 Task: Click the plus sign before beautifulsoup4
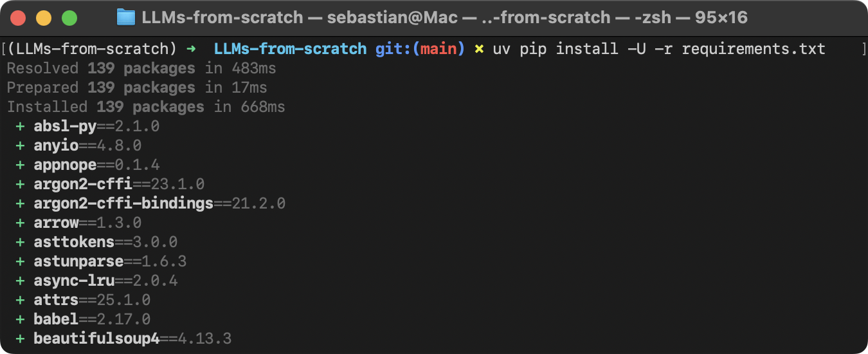point(20,339)
